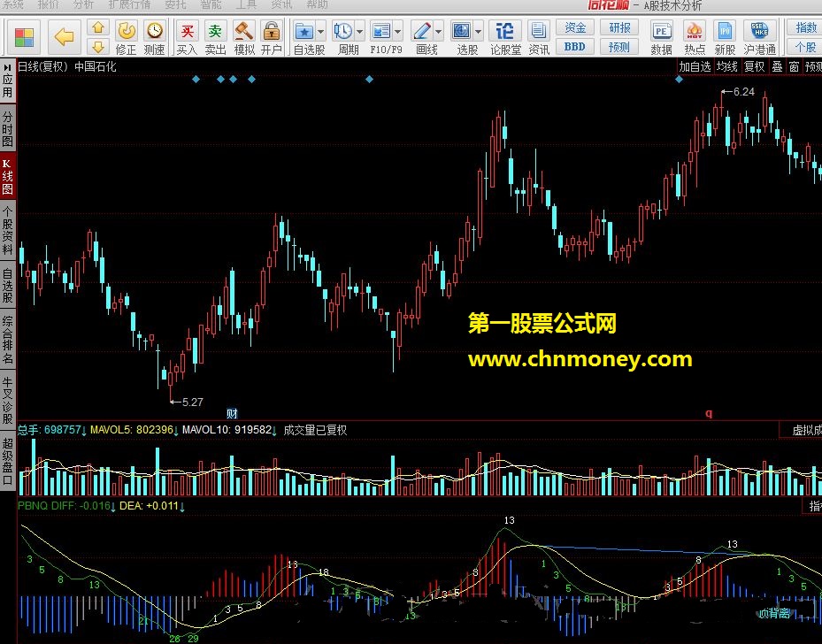Select the 画线 drawing pencil tool
Viewport: 822px width, 644px height.
click(422, 31)
